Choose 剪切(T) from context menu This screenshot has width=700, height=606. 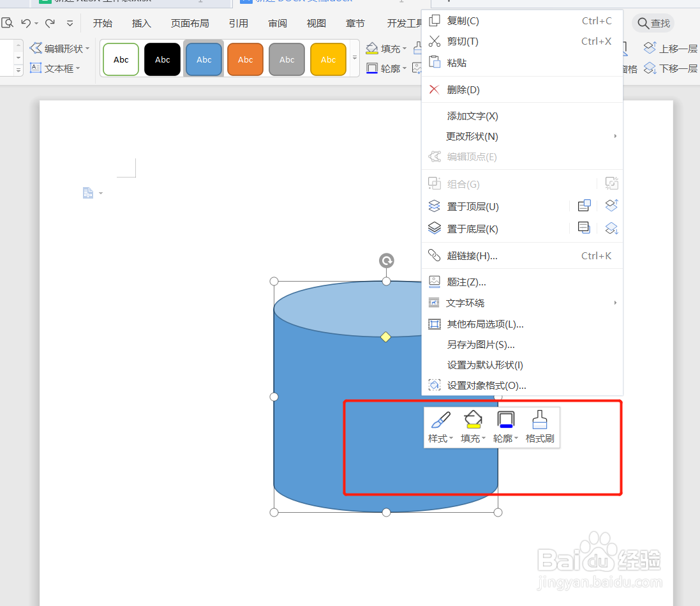[x=523, y=42]
